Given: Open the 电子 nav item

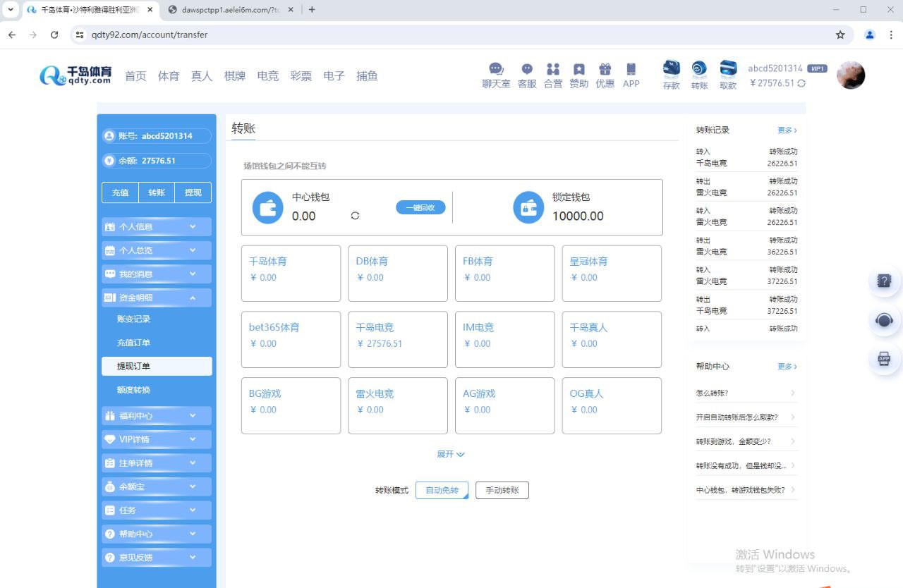Looking at the screenshot, I should click(x=334, y=76).
